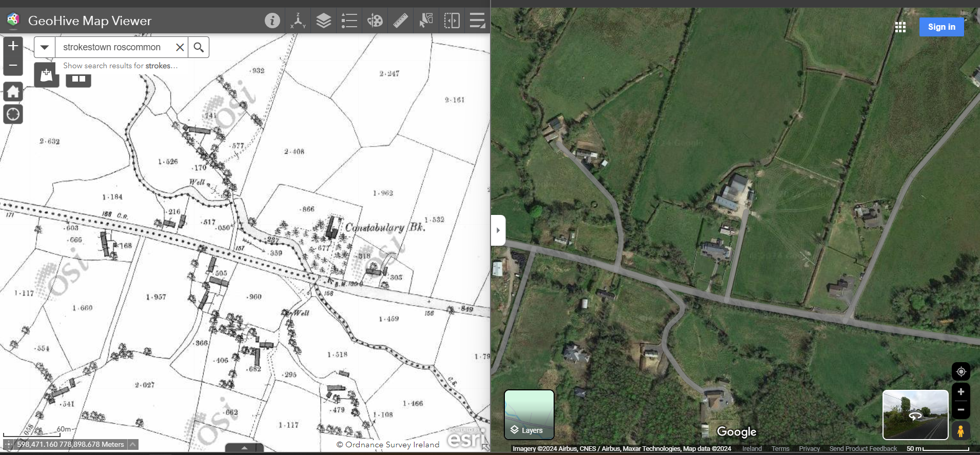The image size is (980, 455).
Task: Select the ruler measurement tool
Action: (401, 21)
